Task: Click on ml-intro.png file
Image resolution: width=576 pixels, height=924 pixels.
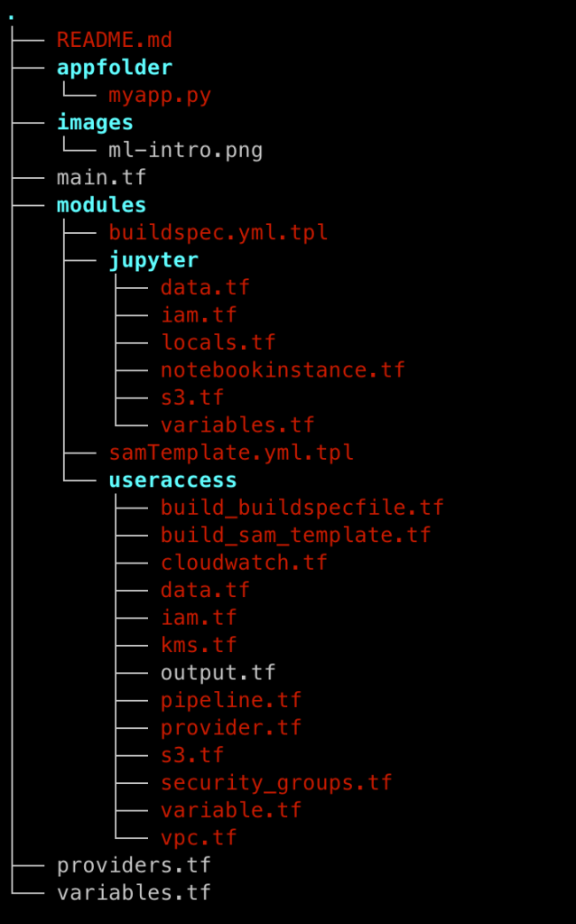Action: click(x=185, y=150)
